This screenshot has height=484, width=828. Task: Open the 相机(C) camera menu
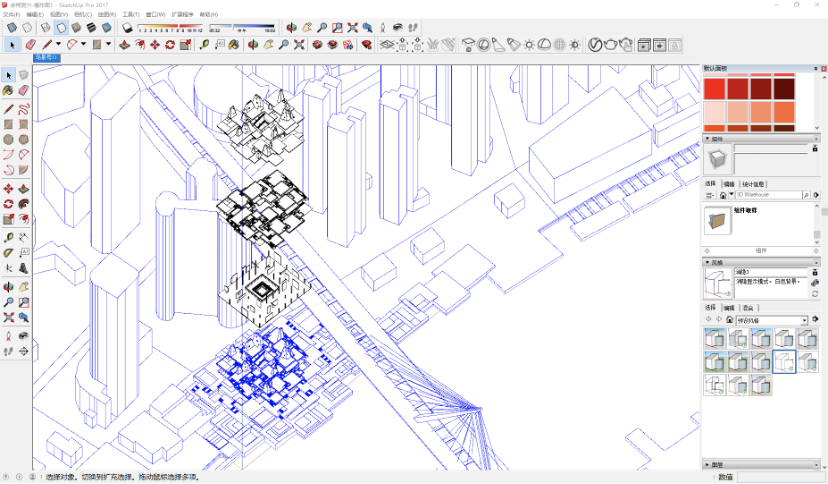click(x=82, y=14)
